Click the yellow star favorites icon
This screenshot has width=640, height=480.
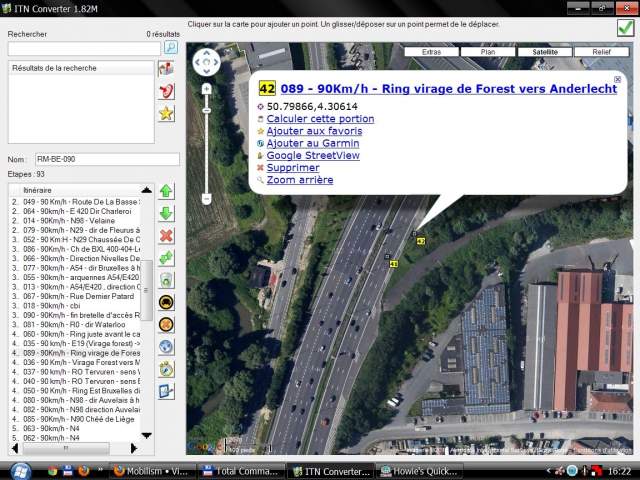click(167, 113)
